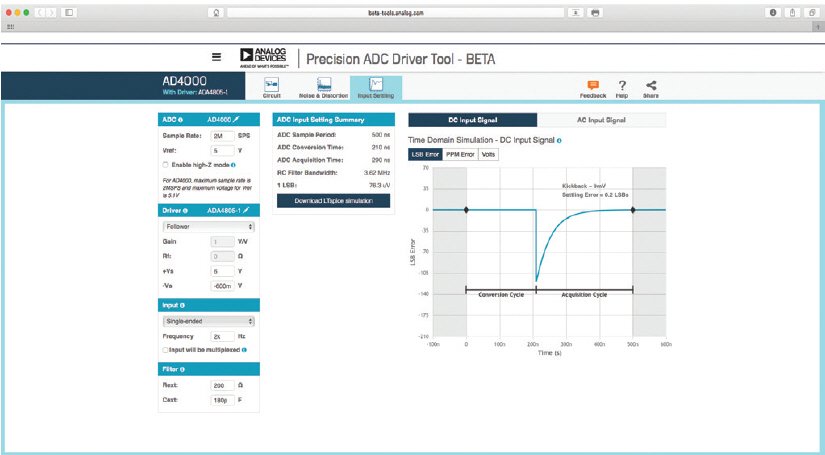This screenshot has width=825, height=455.
Task: Expand the Follower driver configuration dropdown
Action: (x=208, y=227)
